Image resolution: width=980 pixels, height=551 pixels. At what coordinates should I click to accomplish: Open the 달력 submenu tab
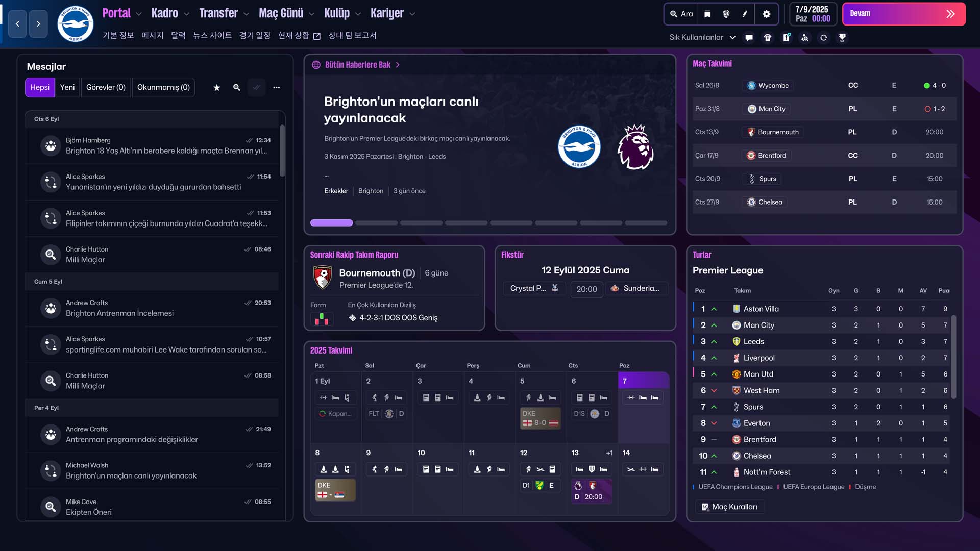178,35
